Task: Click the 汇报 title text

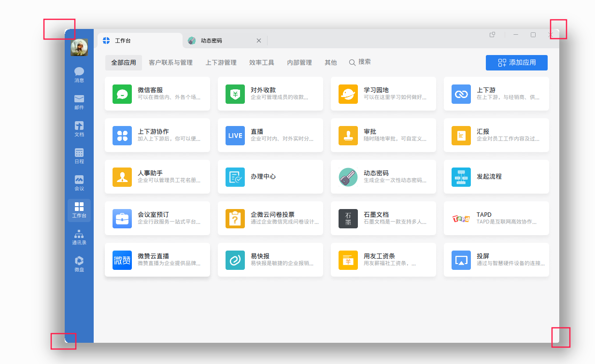Action: [483, 131]
